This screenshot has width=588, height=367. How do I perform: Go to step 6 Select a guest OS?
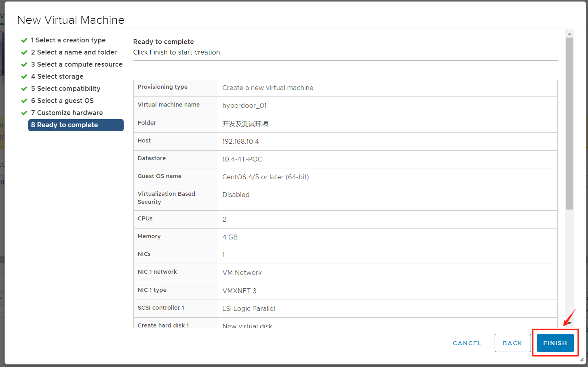(x=62, y=101)
